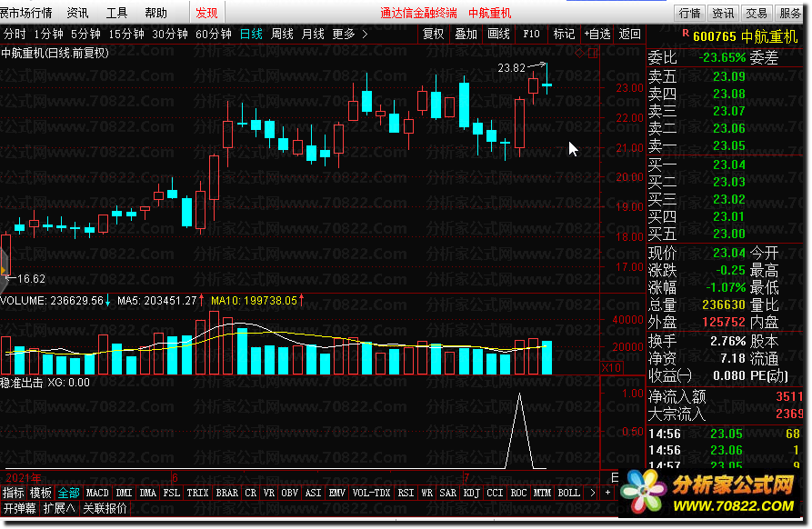Screen dimensions: 812x529
Task: Expand the 扩展∧ panel
Action: pyautogui.click(x=59, y=508)
